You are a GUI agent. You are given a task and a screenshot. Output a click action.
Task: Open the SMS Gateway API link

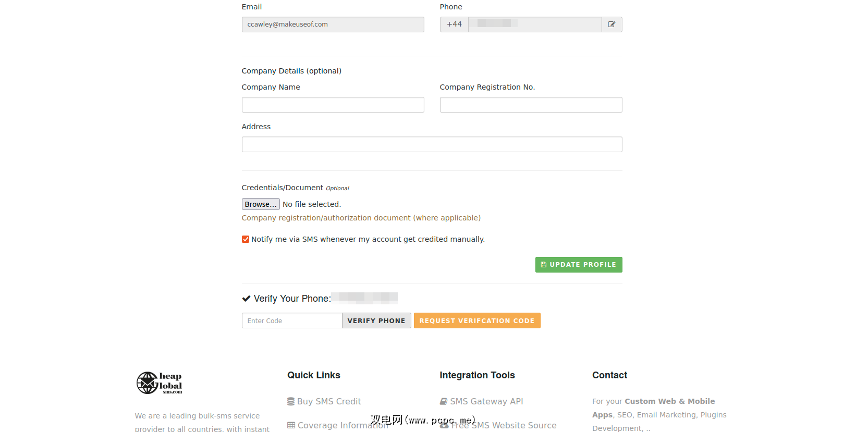(x=486, y=401)
